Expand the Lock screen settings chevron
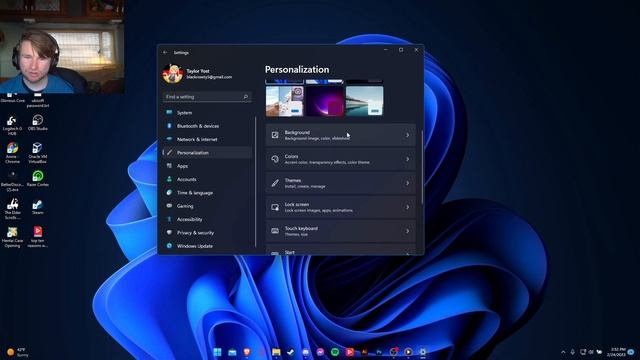 pos(407,207)
